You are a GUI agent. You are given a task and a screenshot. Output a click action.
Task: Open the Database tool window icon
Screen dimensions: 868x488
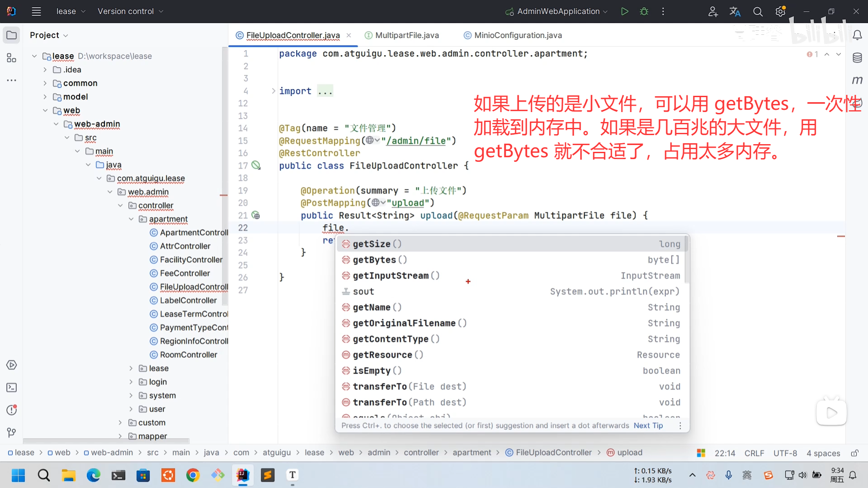858,57
